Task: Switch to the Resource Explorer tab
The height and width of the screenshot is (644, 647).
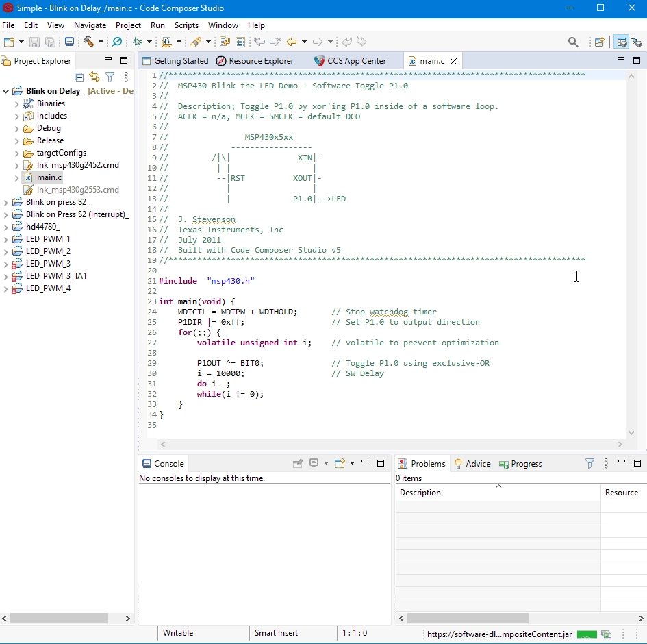Action: 255,61
